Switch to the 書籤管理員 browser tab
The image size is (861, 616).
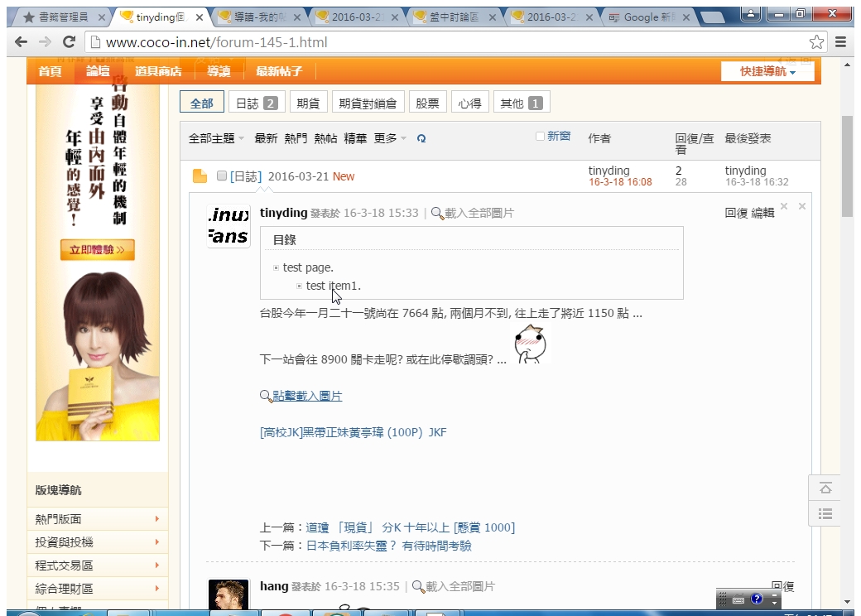61,17
